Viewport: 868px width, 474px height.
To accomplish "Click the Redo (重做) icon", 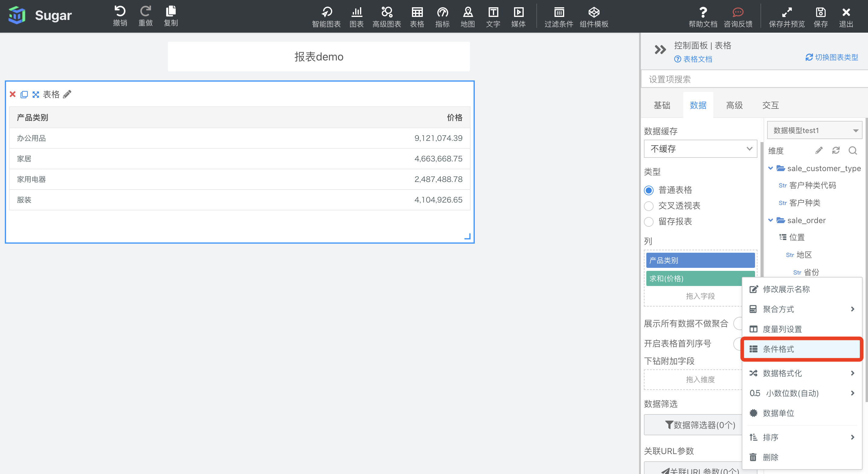I will coord(146,16).
